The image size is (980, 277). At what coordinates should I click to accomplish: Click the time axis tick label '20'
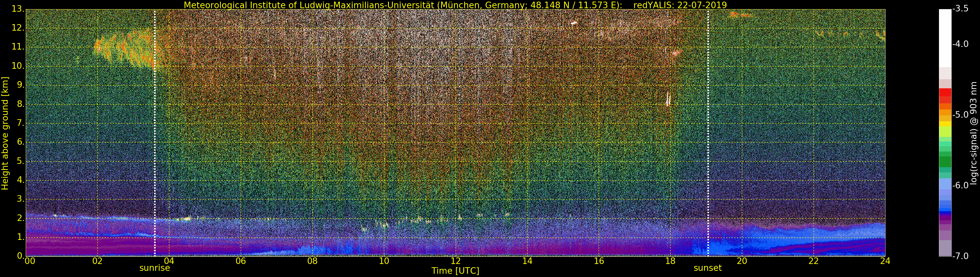[x=742, y=261]
